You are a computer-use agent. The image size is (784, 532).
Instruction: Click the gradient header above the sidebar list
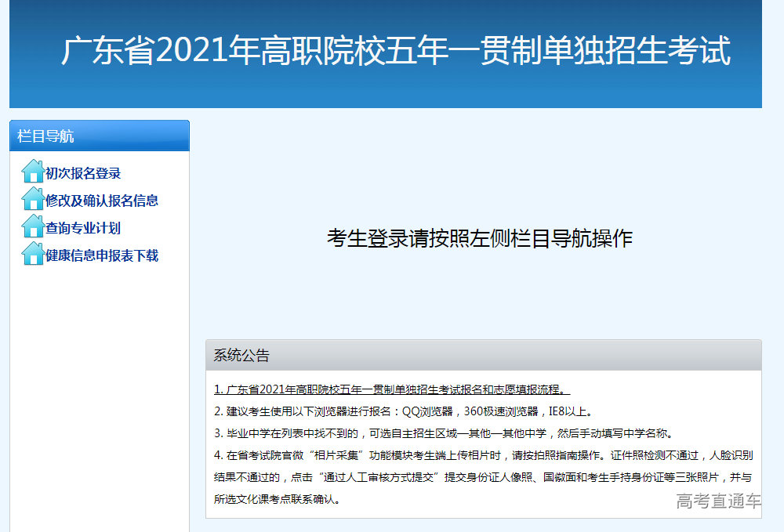[100, 135]
